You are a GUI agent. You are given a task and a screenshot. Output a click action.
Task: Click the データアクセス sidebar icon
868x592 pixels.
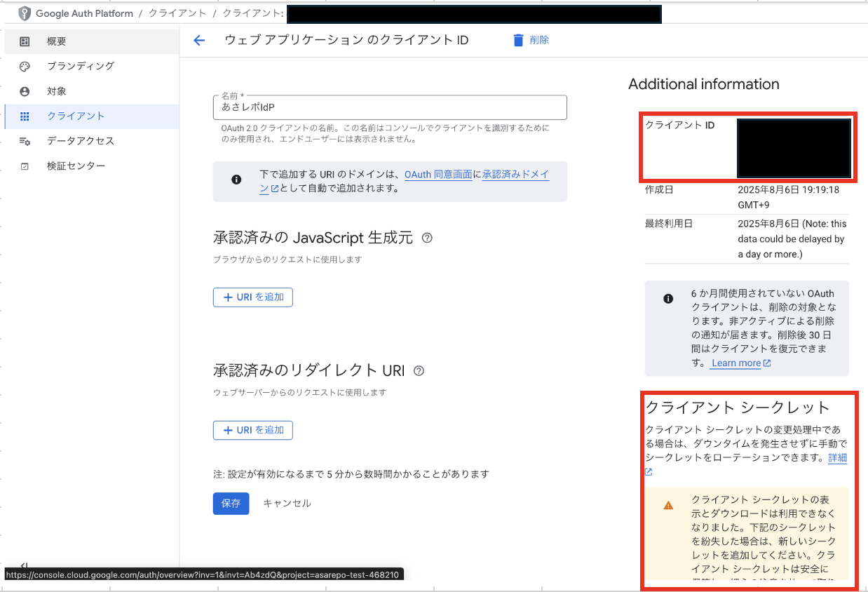coord(25,141)
